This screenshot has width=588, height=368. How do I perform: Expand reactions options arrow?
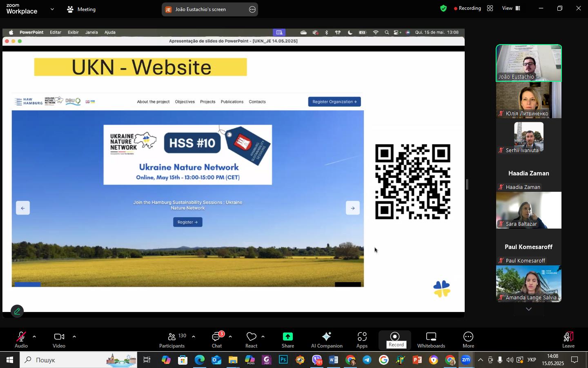pyautogui.click(x=263, y=337)
